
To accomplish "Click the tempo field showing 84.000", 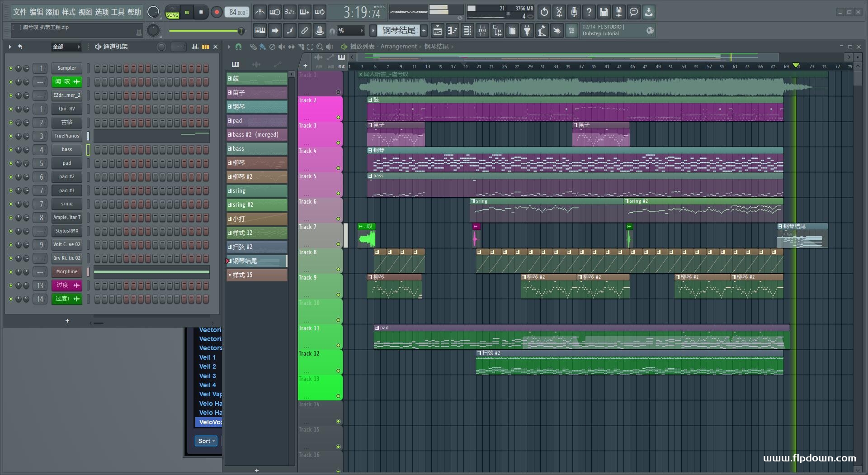I will (237, 12).
